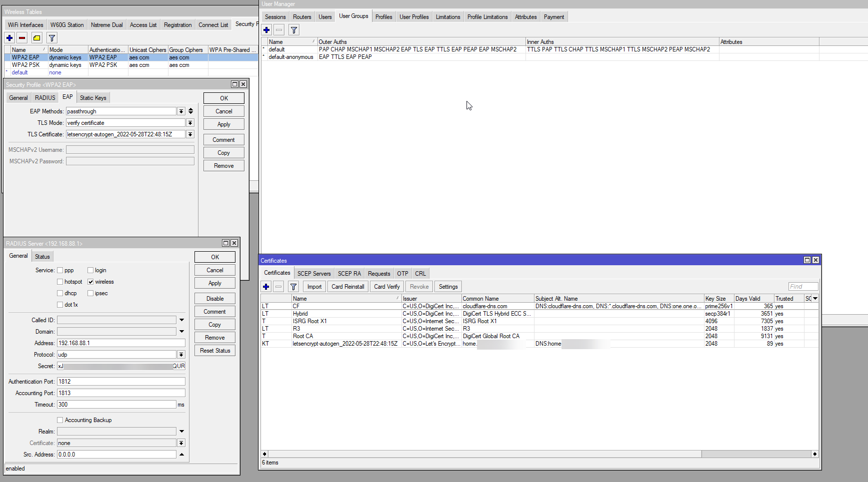Click the Authentication Port field

pyautogui.click(x=121, y=382)
